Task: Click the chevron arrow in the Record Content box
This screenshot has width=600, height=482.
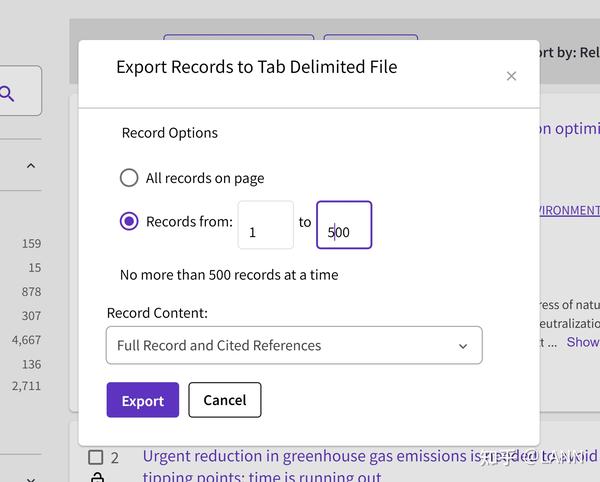Action: pos(463,346)
